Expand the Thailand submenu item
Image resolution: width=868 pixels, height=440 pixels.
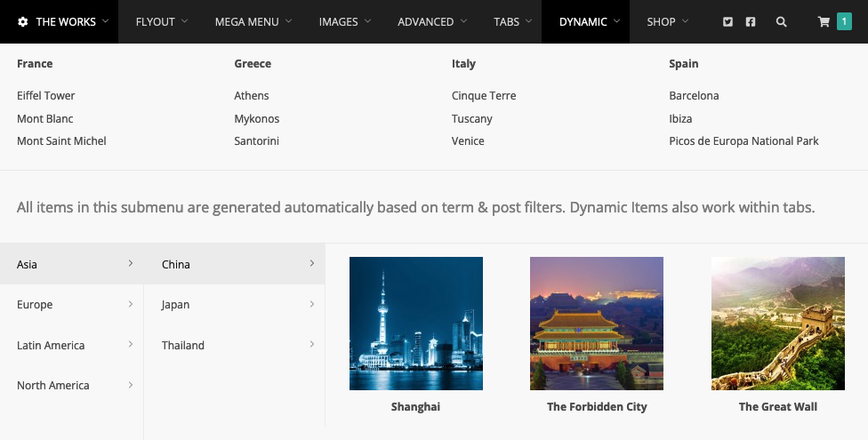tap(234, 345)
